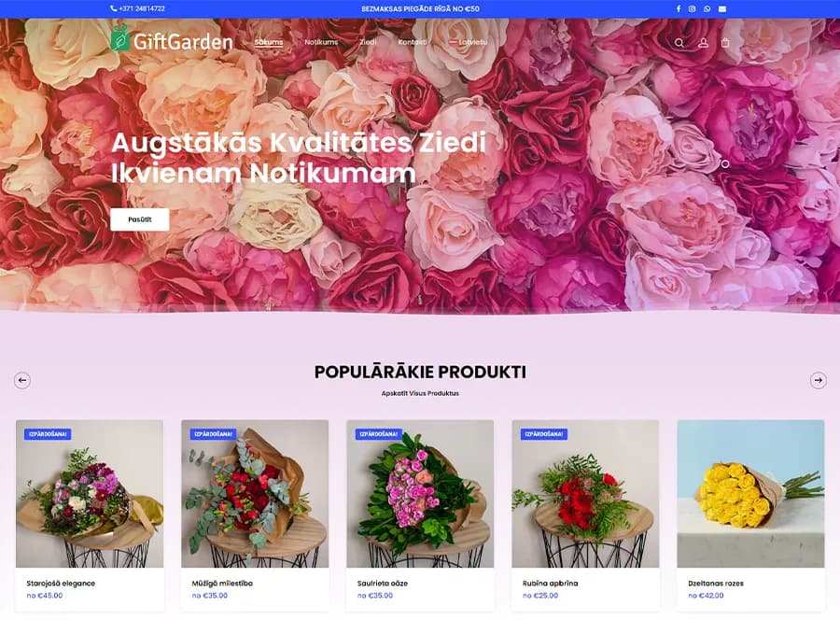Call the phone number +371 24814722

(138, 8)
